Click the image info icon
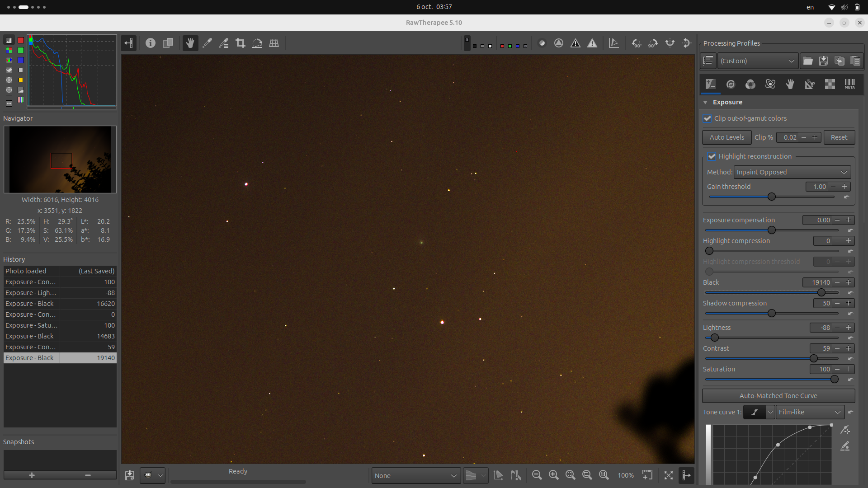Screen dimensions: 868x488 [151, 43]
